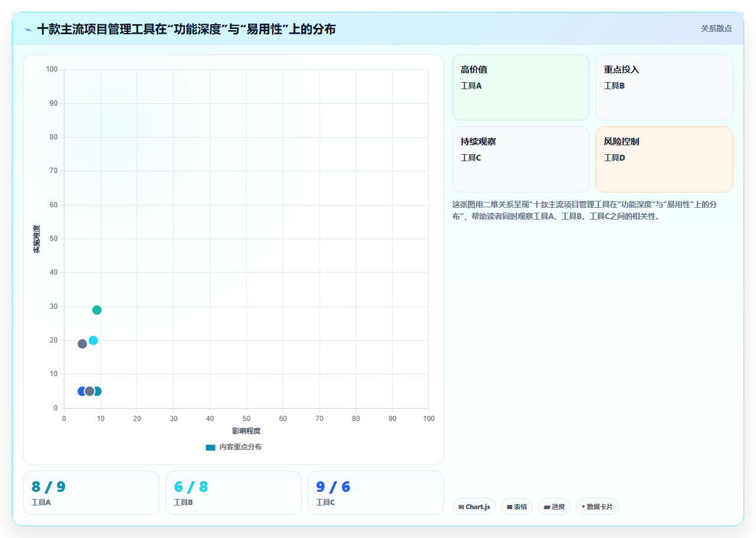Click the 8 / 9 工具A stat card
The width and height of the screenshot is (756, 538).
(91, 493)
